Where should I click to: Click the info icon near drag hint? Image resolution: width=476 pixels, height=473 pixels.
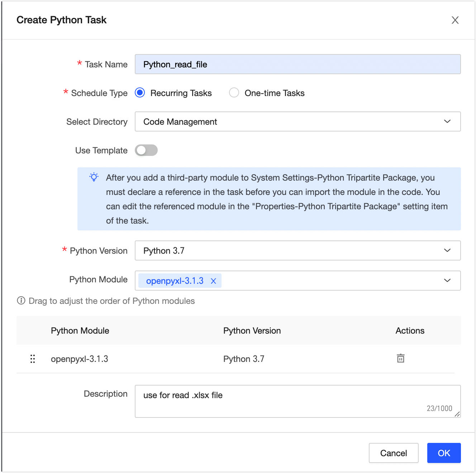tap(21, 301)
